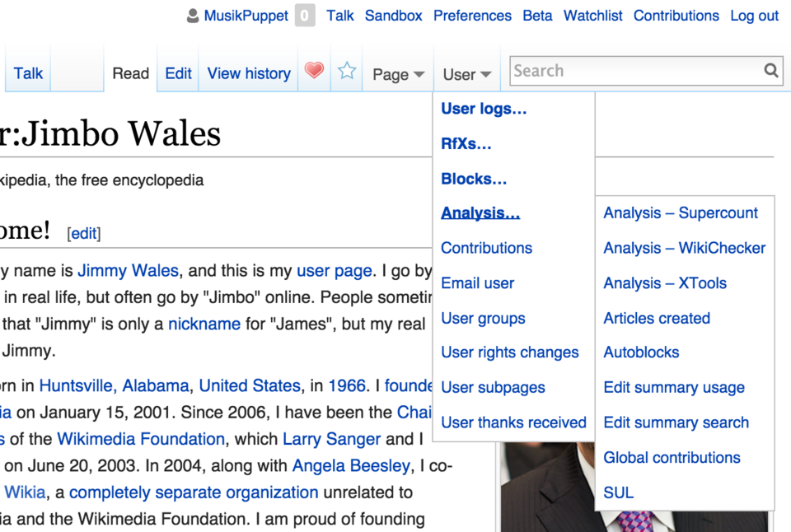
Task: Select Edit summary search
Action: pos(676,422)
